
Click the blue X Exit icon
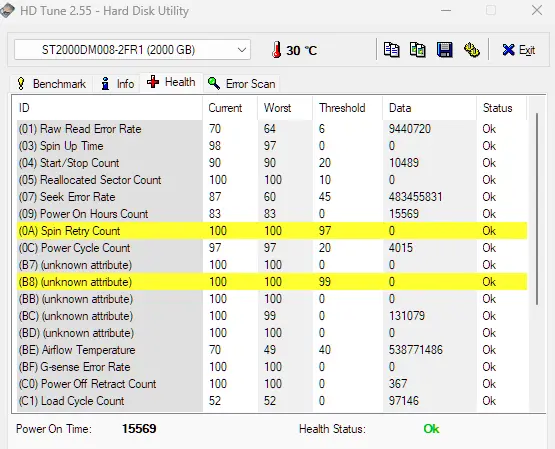508,50
